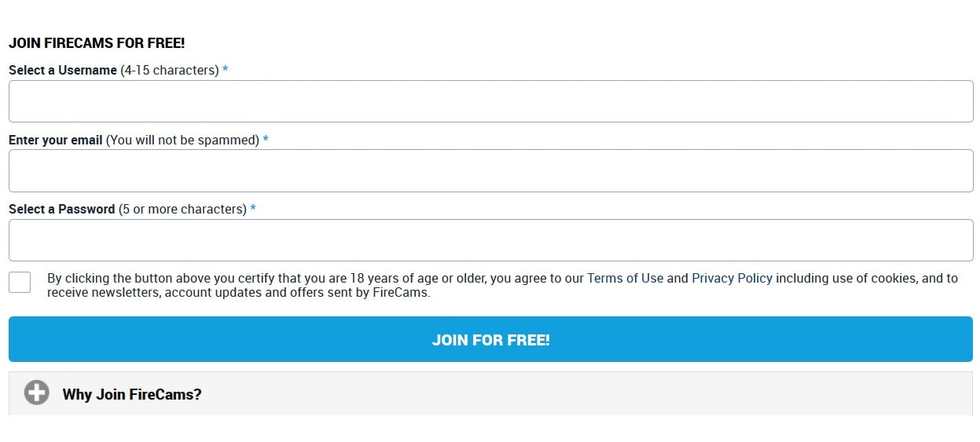The image size is (980, 442).
Task: Click the (4-15 characters) hint text
Action: tap(170, 70)
